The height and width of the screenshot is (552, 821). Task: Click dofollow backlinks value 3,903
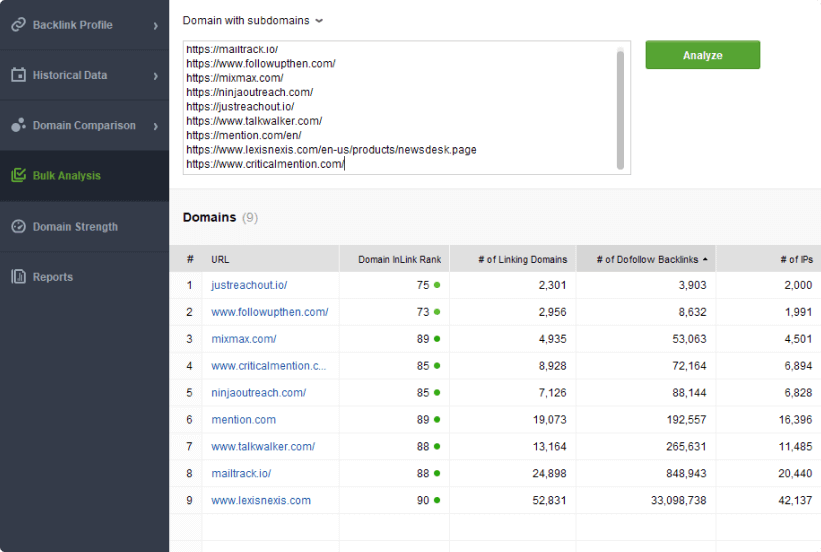click(692, 285)
